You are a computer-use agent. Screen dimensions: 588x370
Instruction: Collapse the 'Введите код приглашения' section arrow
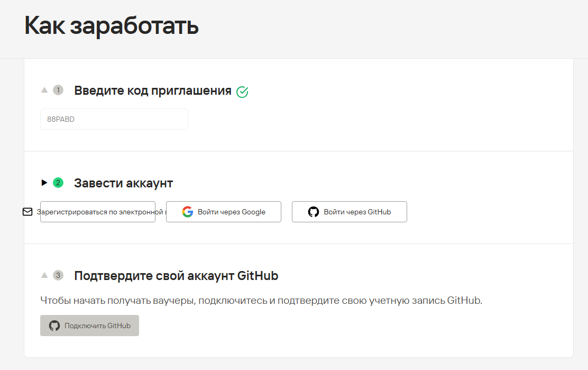click(x=44, y=90)
